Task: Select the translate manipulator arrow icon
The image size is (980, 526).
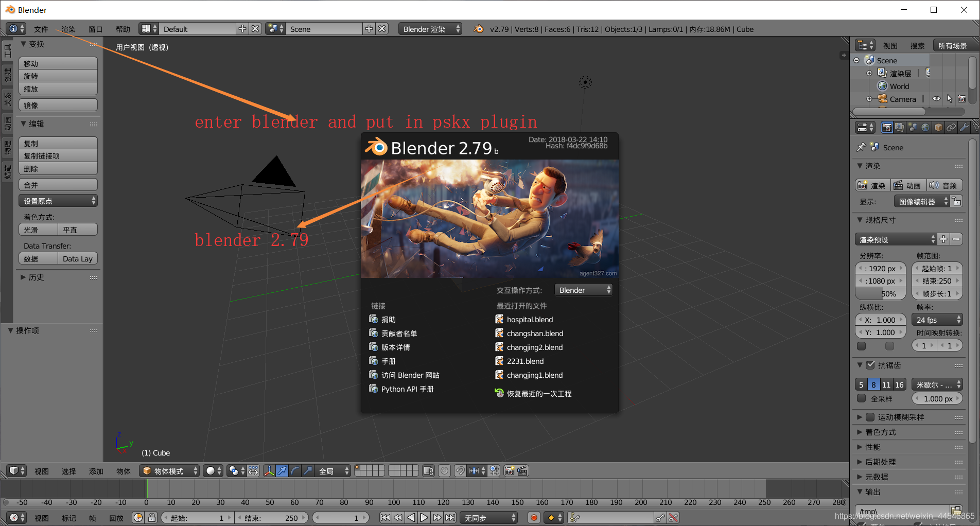Action: tap(282, 471)
